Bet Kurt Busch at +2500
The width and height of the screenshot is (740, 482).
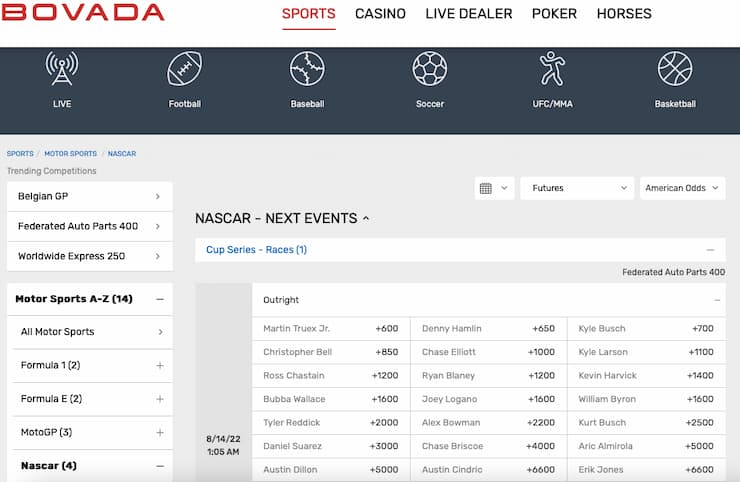pos(646,423)
